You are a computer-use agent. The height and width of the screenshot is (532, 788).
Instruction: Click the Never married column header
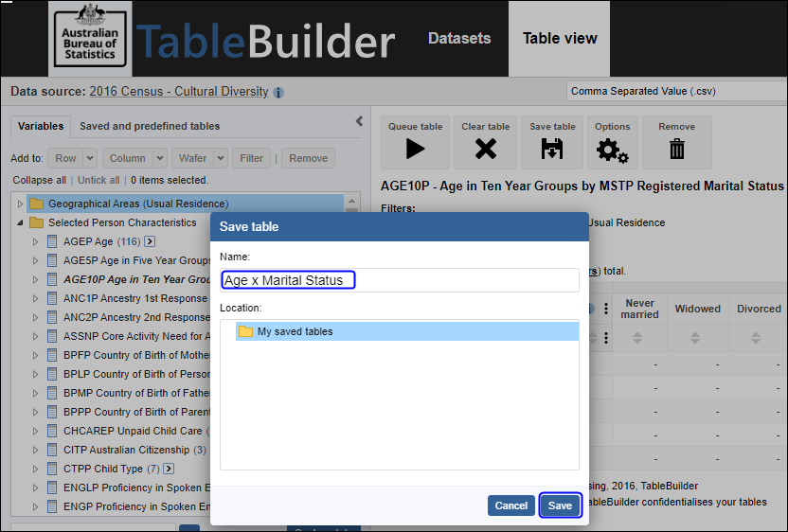point(639,309)
